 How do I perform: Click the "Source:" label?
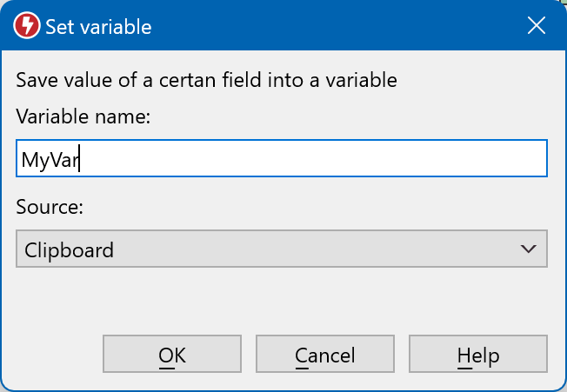[49, 209]
